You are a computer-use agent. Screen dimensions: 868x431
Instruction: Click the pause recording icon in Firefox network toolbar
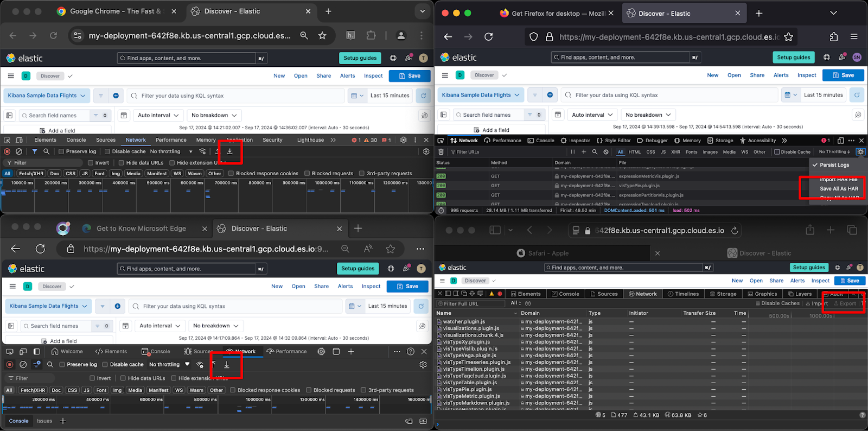pyautogui.click(x=572, y=152)
